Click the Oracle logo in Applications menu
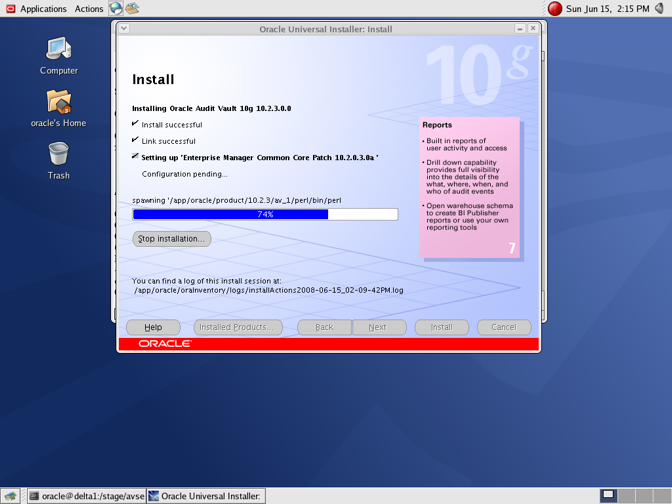Viewport: 672px width, 504px height. pos(11,9)
